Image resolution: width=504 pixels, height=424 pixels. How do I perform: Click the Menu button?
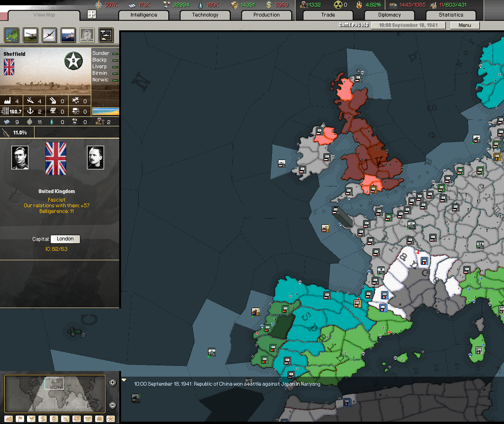coord(465,25)
